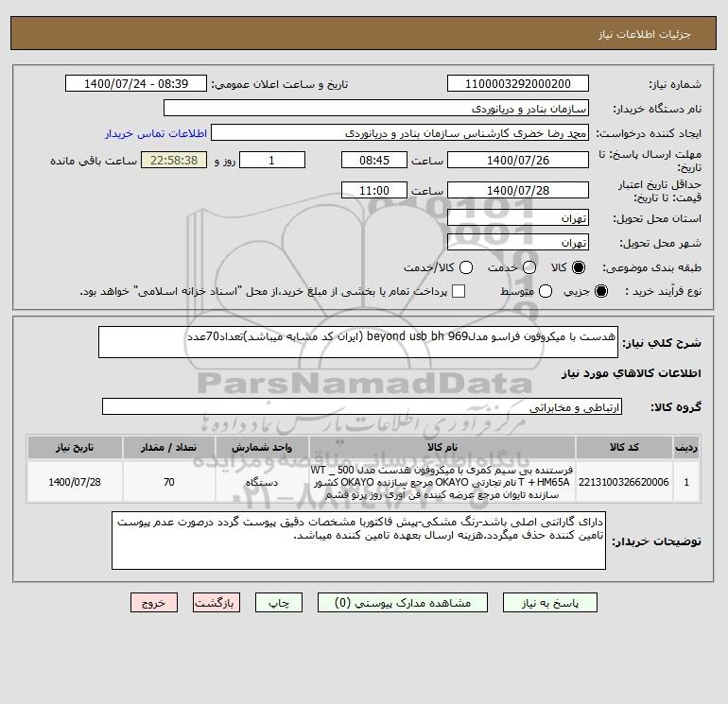Click the remaining time countdown 22:58:38
This screenshot has height=704, width=728.
[174, 160]
